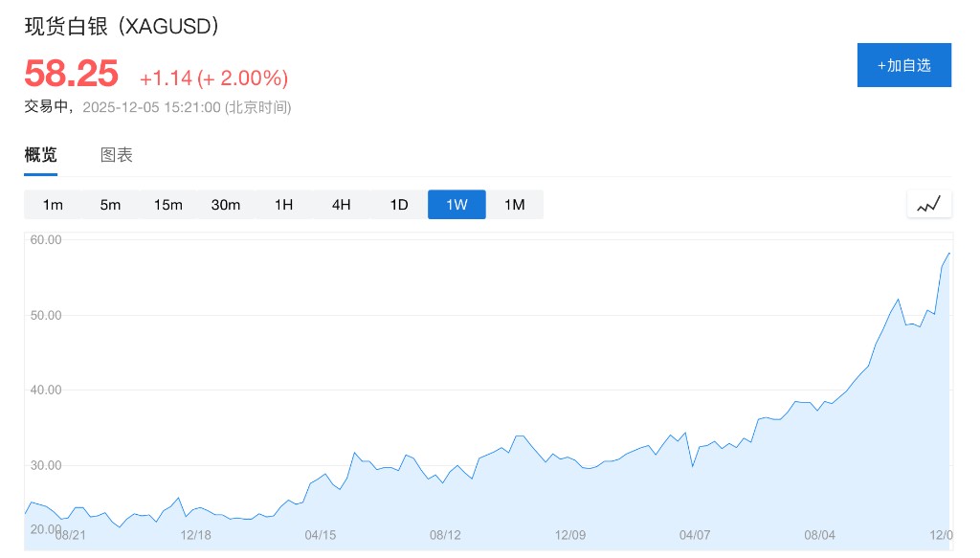Image resolution: width=980 pixels, height=558 pixels.
Task: Pick the 4H timeframe button
Action: (342, 205)
